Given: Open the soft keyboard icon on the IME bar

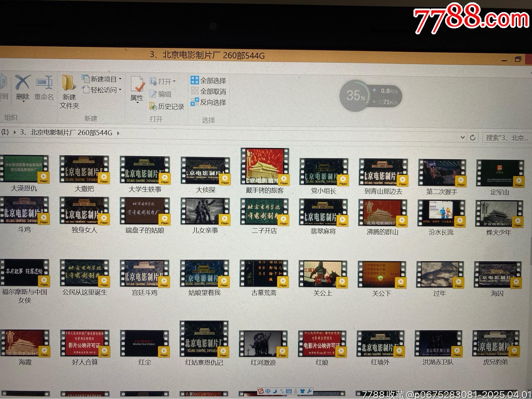Looking at the screenshot, I should coord(289,391).
